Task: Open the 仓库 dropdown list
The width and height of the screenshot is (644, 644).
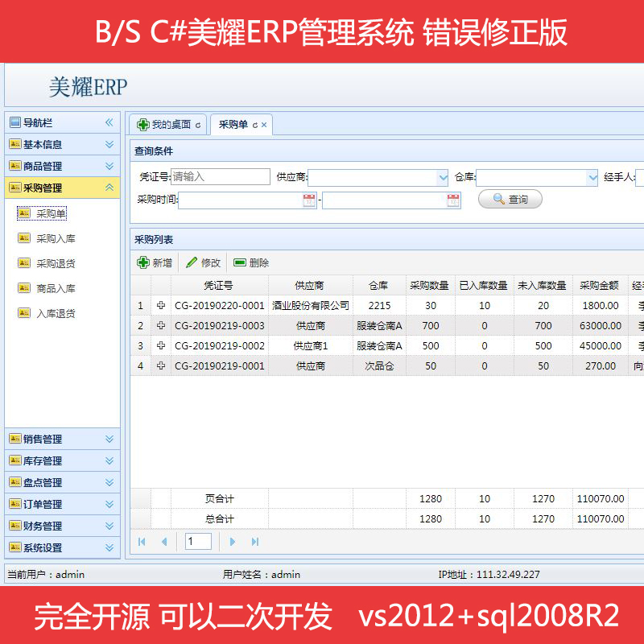Action: 592,177
